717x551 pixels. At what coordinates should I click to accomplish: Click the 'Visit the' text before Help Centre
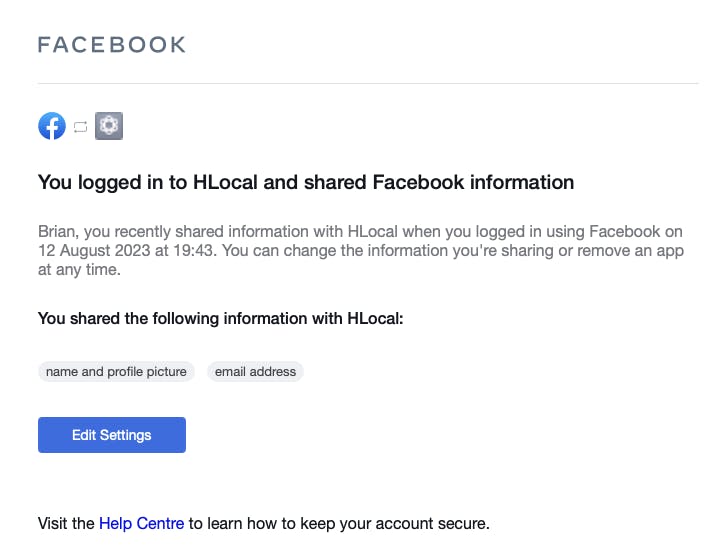point(66,523)
